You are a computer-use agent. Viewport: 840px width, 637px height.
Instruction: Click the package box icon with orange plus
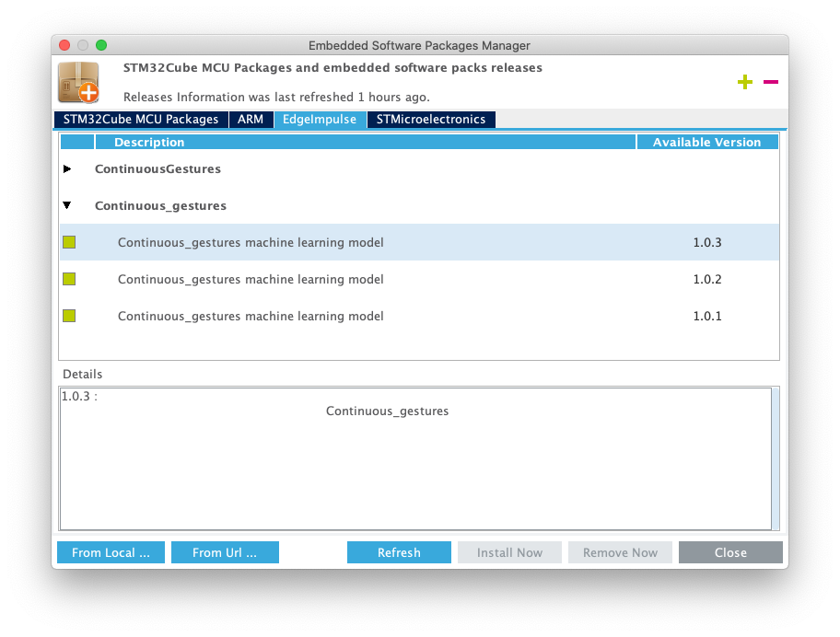[79, 82]
